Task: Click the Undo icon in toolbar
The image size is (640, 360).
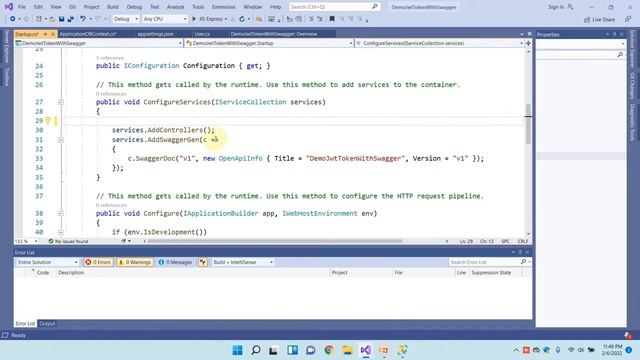Action: click(x=83, y=19)
